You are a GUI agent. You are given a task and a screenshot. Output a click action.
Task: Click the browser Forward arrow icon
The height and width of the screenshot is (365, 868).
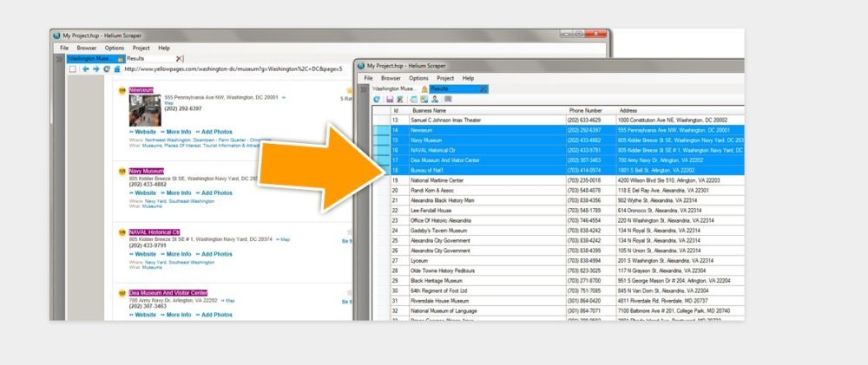pyautogui.click(x=95, y=68)
